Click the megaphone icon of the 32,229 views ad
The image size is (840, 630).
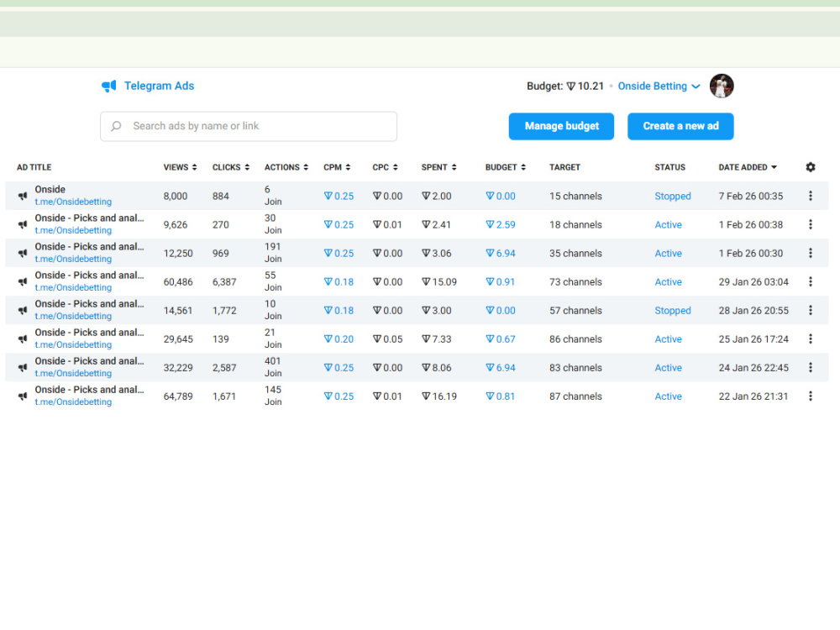23,368
